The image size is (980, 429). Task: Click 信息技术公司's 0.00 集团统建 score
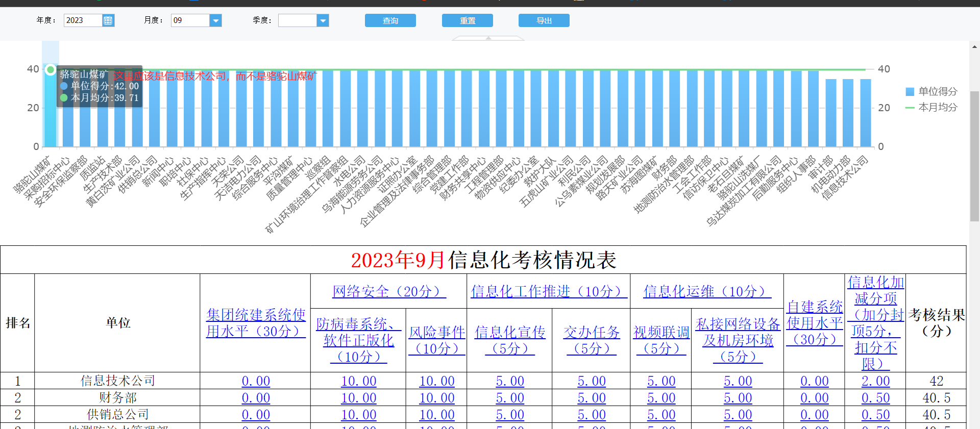pos(256,381)
